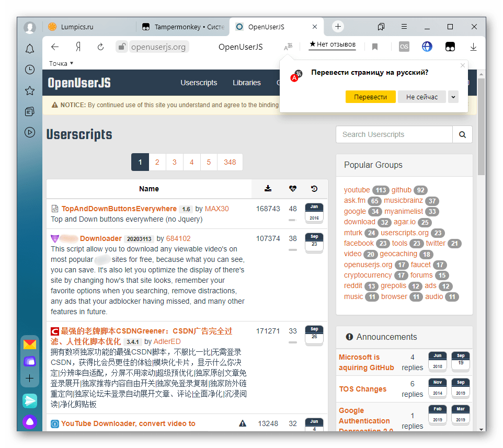This screenshot has height=448, width=503.
Task: Click Не сейчас button
Action: (x=422, y=97)
